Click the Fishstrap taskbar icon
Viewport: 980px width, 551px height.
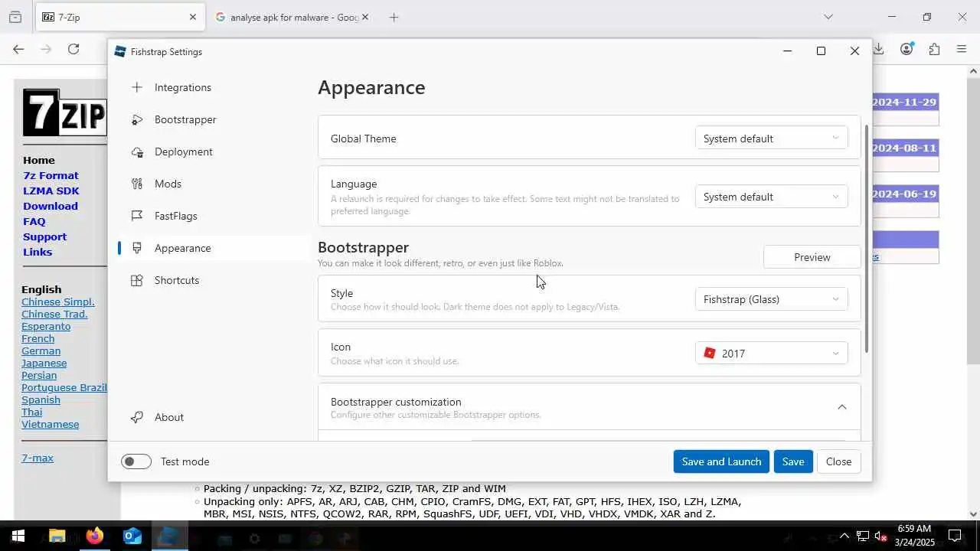click(x=169, y=536)
